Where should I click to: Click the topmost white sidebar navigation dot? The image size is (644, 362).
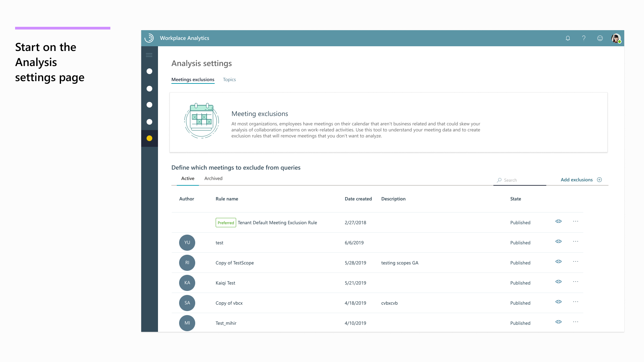tap(150, 71)
